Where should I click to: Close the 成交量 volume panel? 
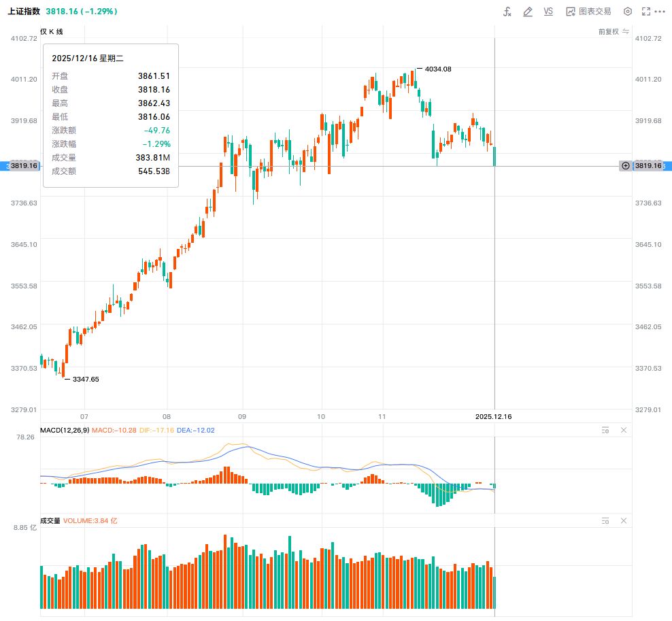click(624, 521)
